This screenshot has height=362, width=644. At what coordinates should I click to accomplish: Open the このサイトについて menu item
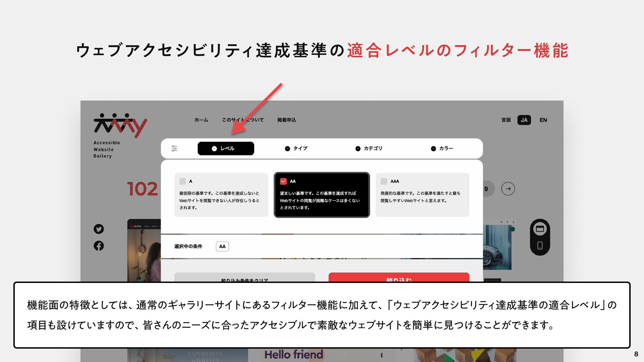[243, 120]
